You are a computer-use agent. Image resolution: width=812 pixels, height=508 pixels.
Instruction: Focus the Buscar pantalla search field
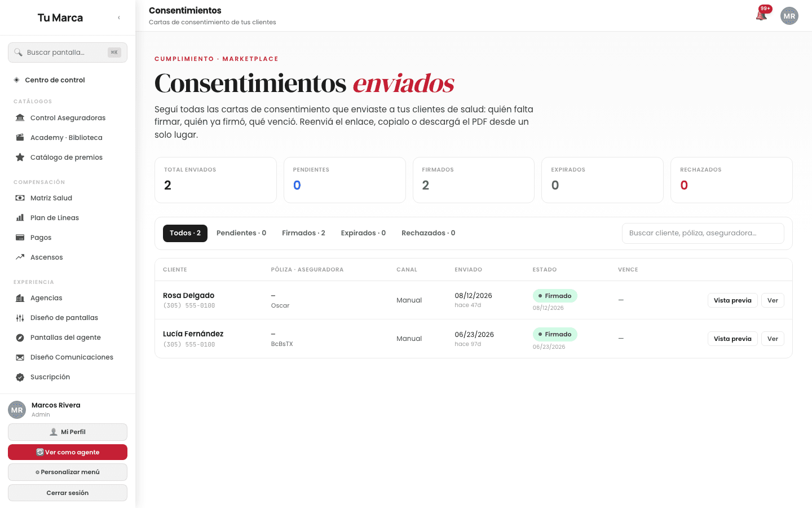(68, 52)
